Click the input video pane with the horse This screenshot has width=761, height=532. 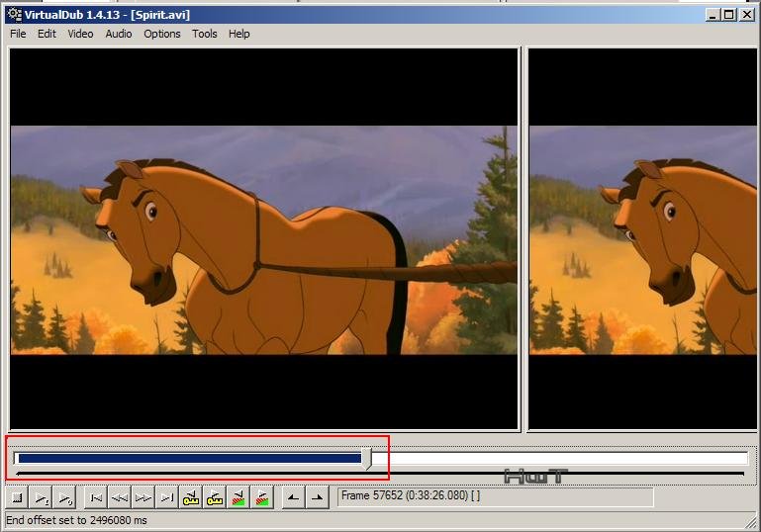[x=264, y=239]
